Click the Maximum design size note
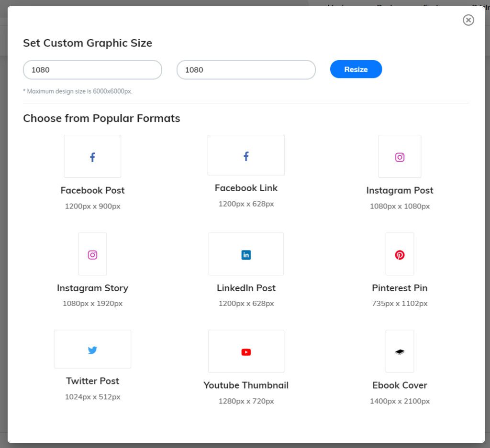This screenshot has width=490, height=448. coord(78,91)
